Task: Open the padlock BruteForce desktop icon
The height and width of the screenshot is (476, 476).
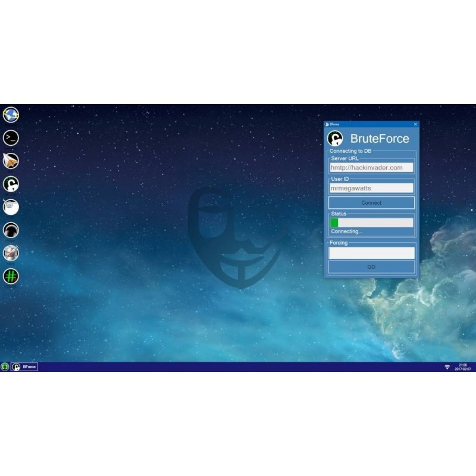Action: point(11,184)
